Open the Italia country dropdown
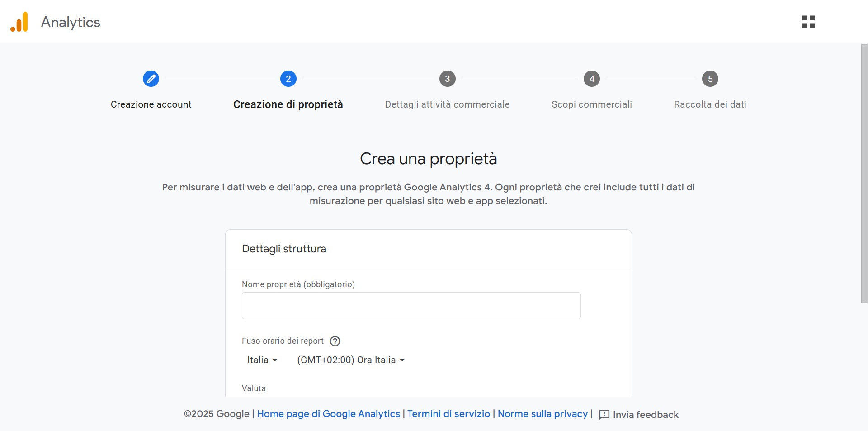Viewport: 868px width, 431px height. coord(262,360)
